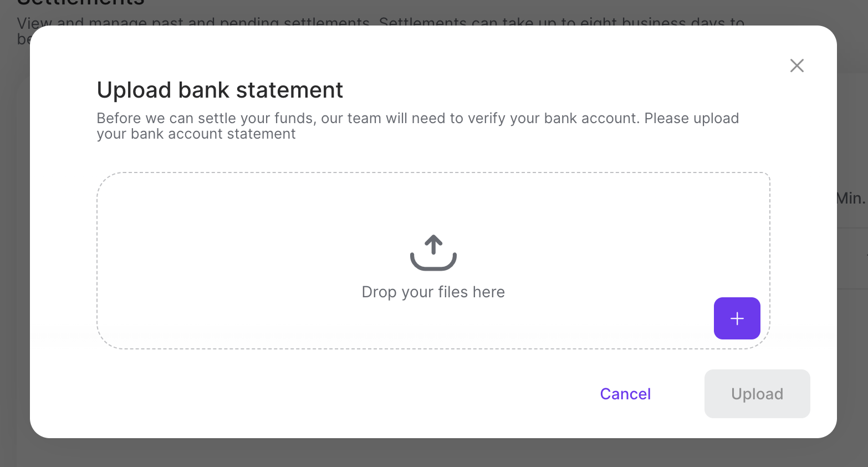The height and width of the screenshot is (467, 868).
Task: Click inside the dashed file drop area
Action: (x=388, y=222)
